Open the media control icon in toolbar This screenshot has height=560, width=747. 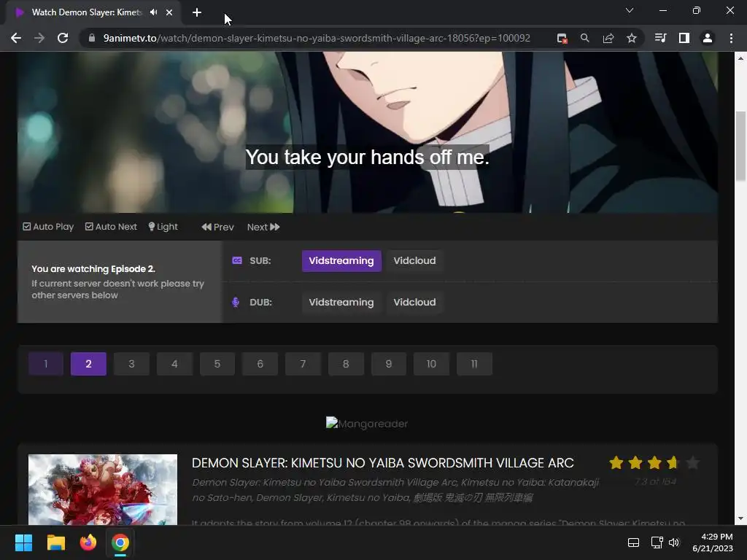click(660, 38)
